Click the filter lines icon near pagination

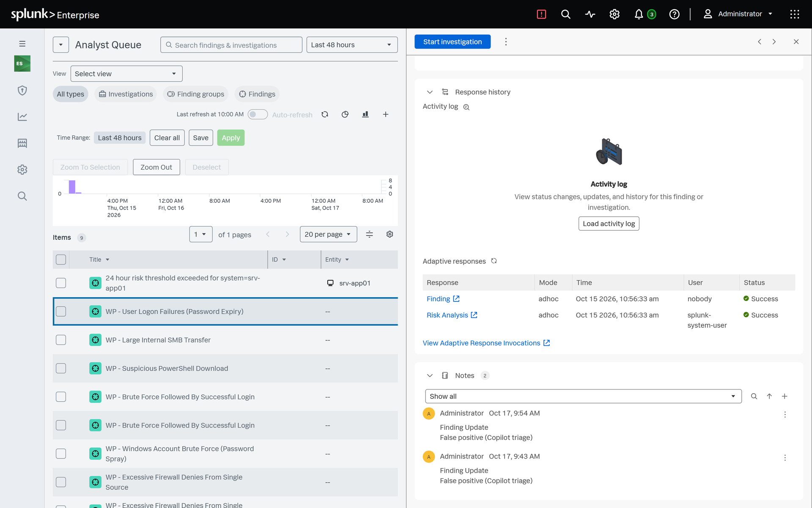369,234
